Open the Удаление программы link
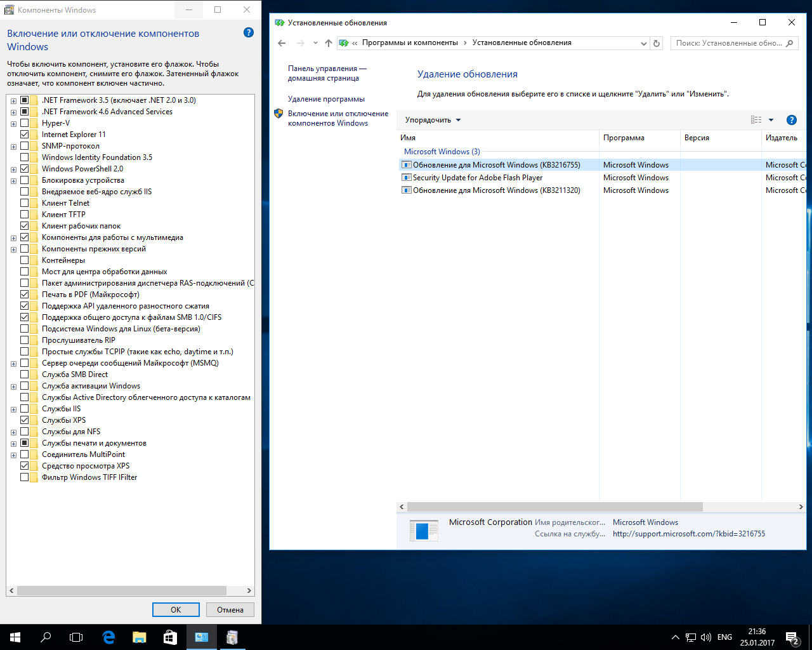The height and width of the screenshot is (650, 812). (x=326, y=99)
